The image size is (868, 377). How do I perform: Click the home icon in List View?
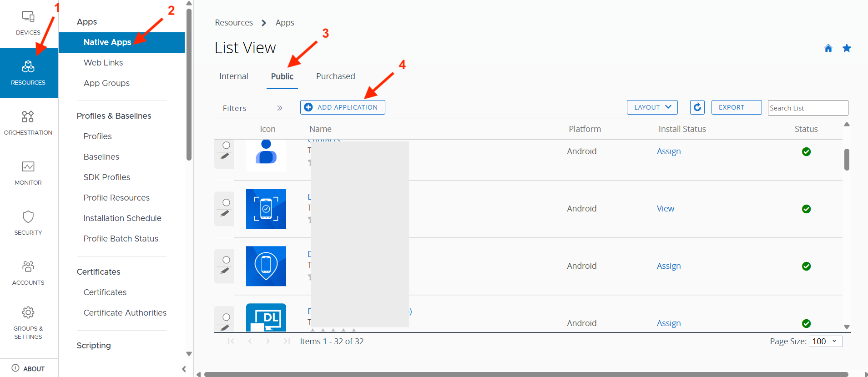[828, 48]
